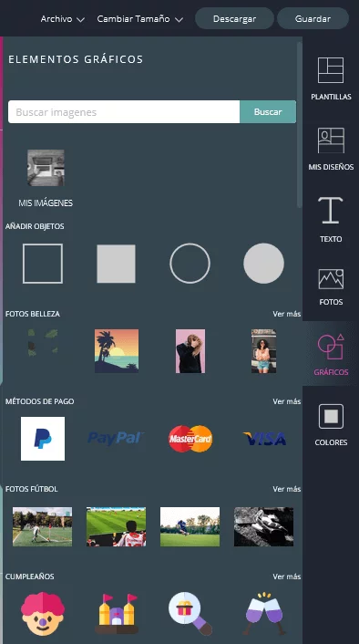The image size is (359, 644).
Task: Show more Fotos Belleza via Ver más
Action: [x=286, y=314]
